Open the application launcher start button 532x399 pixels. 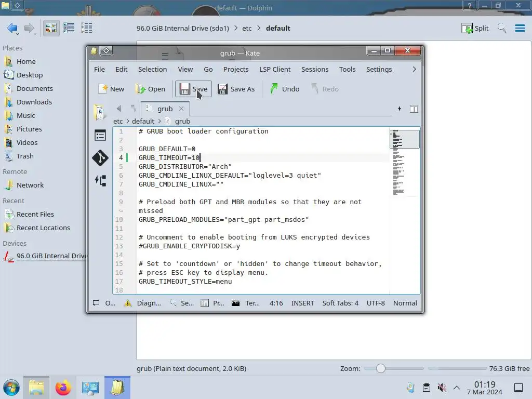(x=11, y=388)
